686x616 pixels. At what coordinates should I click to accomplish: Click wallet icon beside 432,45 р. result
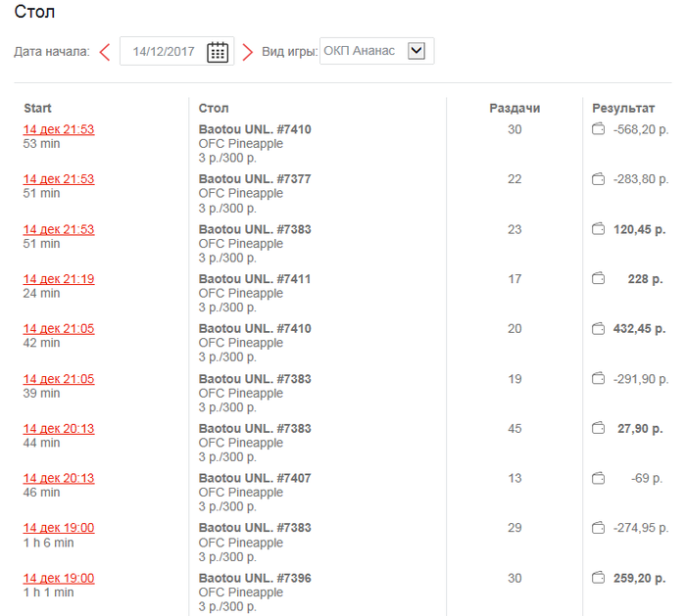[598, 329]
